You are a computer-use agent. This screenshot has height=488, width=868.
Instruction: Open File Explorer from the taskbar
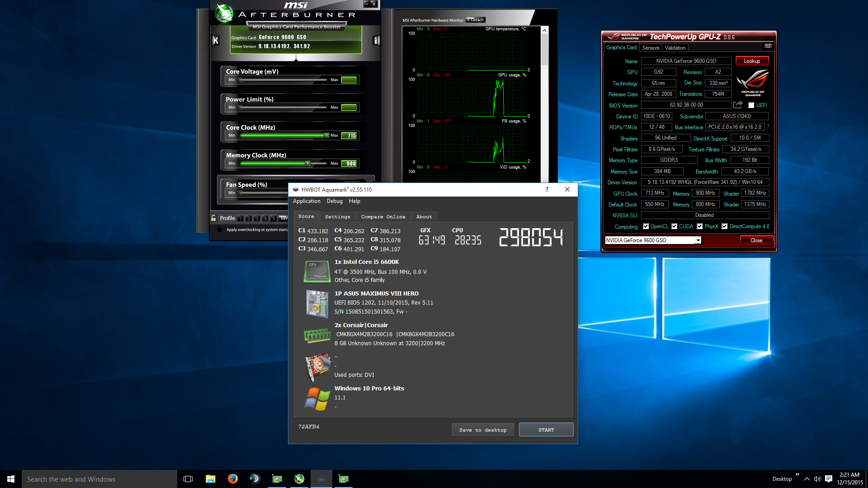210,479
